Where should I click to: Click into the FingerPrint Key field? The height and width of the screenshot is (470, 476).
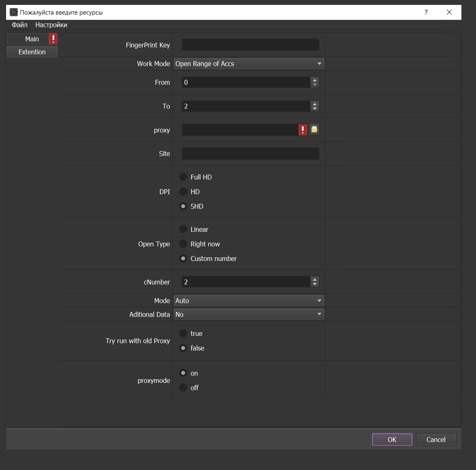point(250,45)
